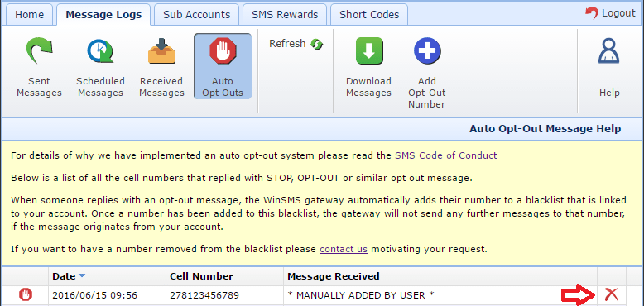This screenshot has width=644, height=306.
Task: Open the Short Codes tab
Action: (369, 15)
